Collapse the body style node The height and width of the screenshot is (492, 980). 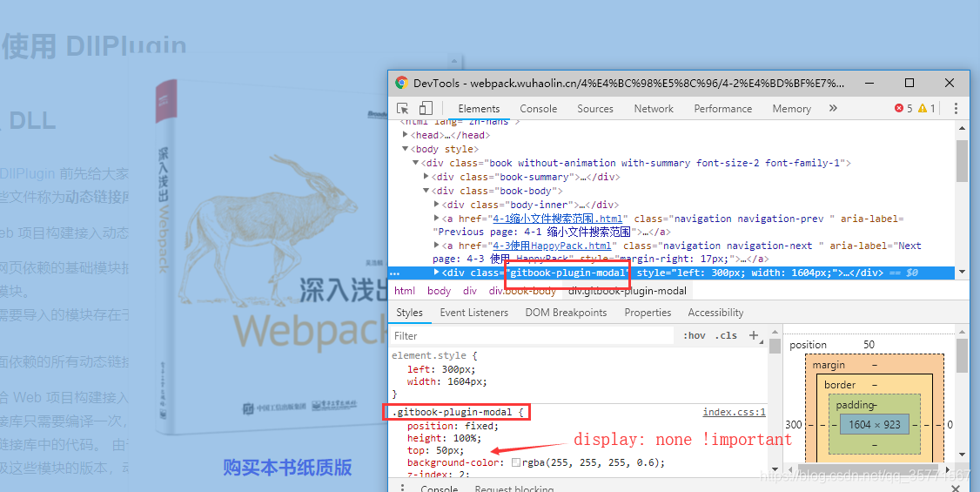pos(405,149)
